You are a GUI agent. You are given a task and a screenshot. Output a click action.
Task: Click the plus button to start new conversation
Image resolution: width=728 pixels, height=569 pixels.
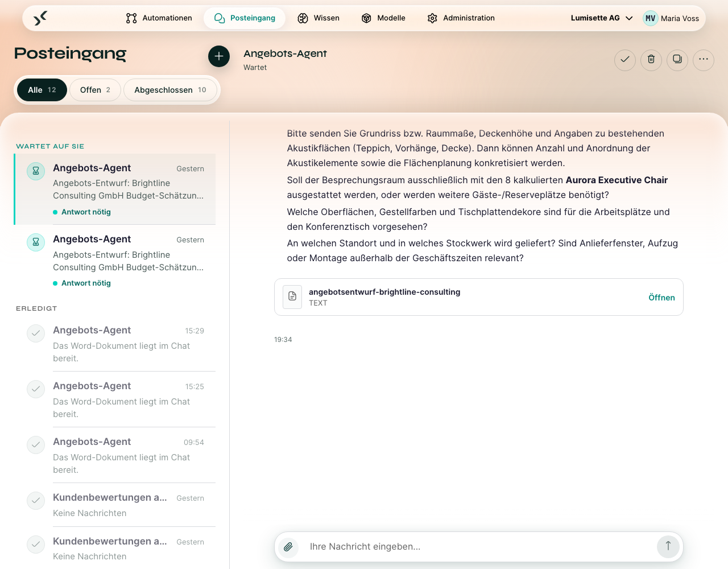pos(219,56)
